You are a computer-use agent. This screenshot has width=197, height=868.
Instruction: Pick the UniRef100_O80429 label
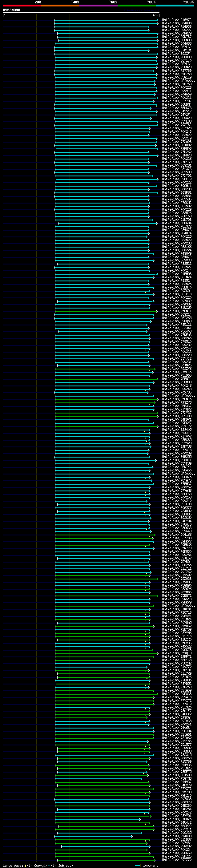coord(177,118)
